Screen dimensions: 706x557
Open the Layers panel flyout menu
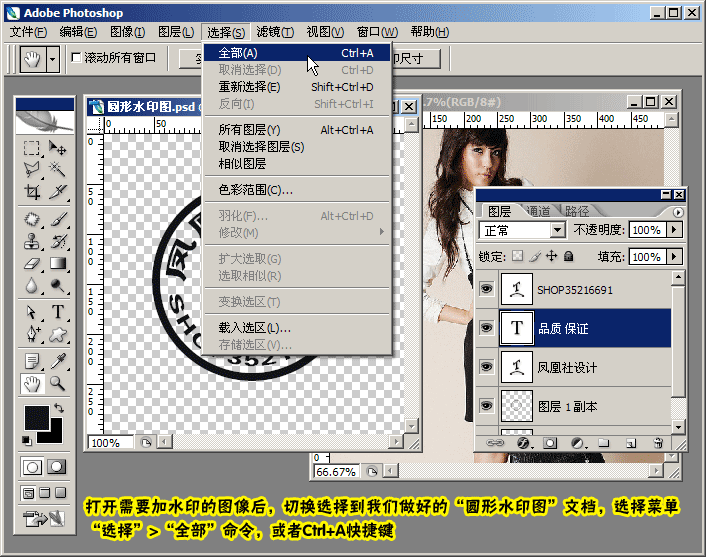coord(678,212)
